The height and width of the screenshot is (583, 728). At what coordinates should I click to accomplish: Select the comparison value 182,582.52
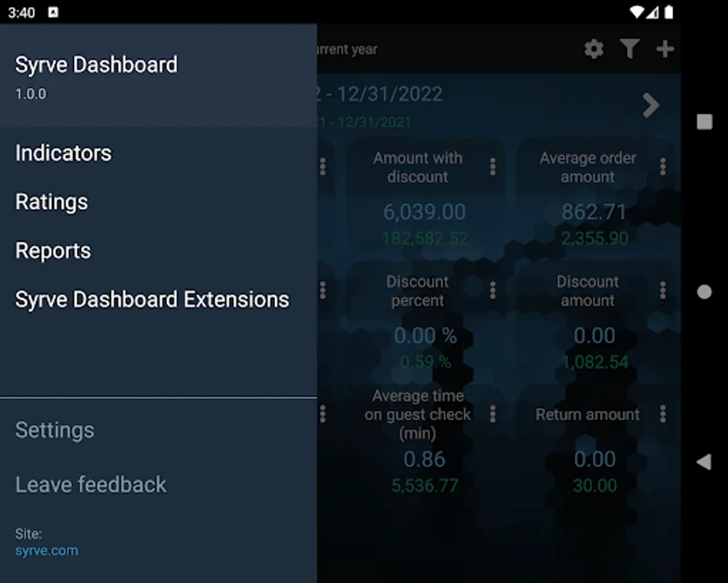(425, 238)
